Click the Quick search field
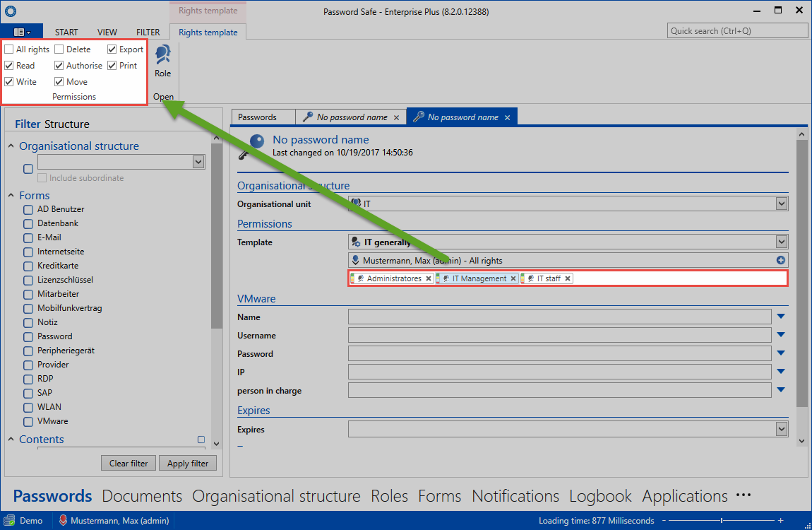 point(737,30)
